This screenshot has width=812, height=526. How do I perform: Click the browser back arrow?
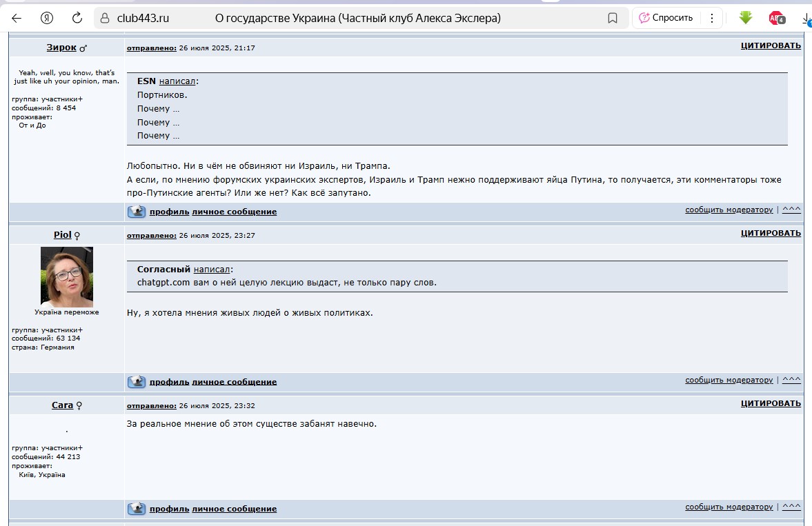pos(17,18)
